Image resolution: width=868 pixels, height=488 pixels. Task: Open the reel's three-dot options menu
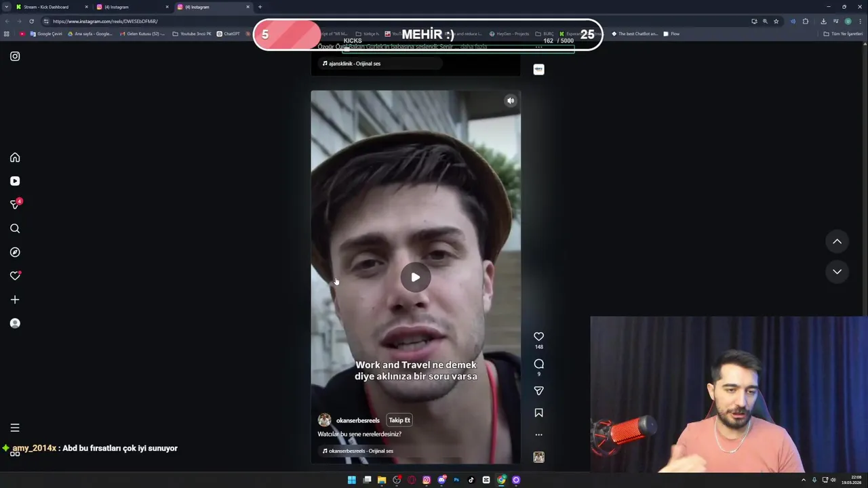click(x=539, y=435)
